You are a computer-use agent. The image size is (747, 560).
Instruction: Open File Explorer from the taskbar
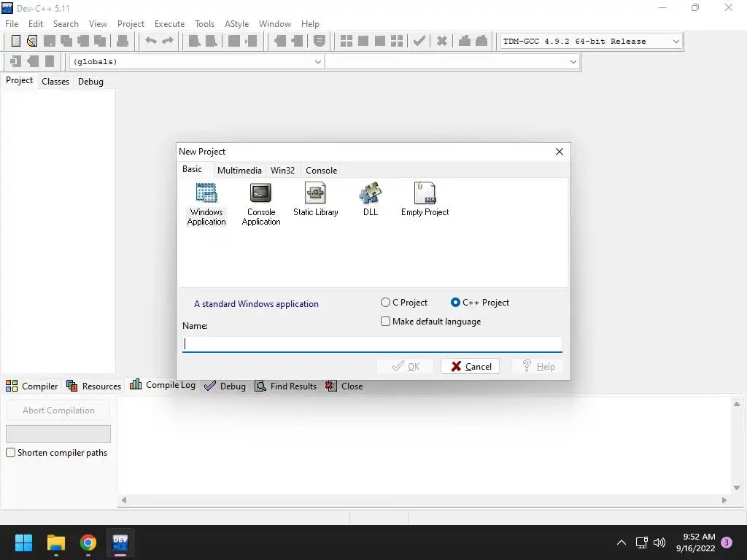55,542
